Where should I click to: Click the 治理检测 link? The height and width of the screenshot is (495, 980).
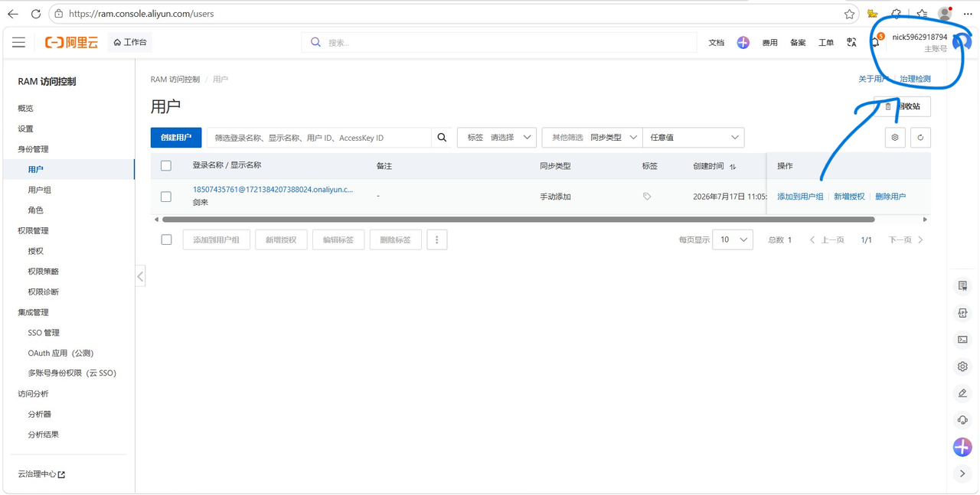tap(915, 80)
